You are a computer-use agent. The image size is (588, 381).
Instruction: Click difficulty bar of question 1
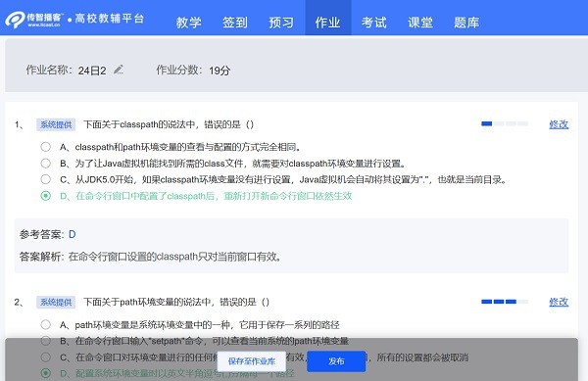pos(505,123)
